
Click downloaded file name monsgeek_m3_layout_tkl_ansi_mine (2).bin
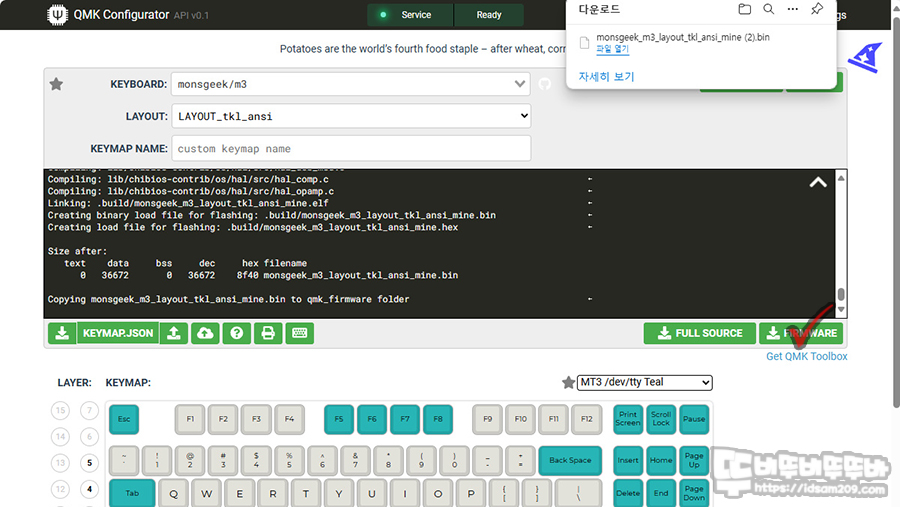coord(683,37)
